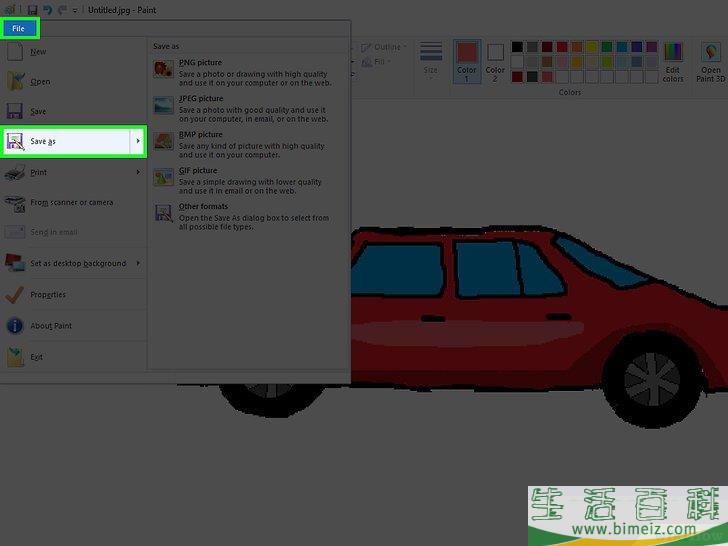Pick the black swatch in Colors palette
Screen dimensions: 728x546
click(x=517, y=47)
